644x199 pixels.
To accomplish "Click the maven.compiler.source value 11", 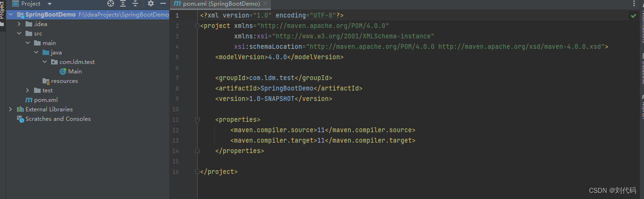I will (x=321, y=130).
